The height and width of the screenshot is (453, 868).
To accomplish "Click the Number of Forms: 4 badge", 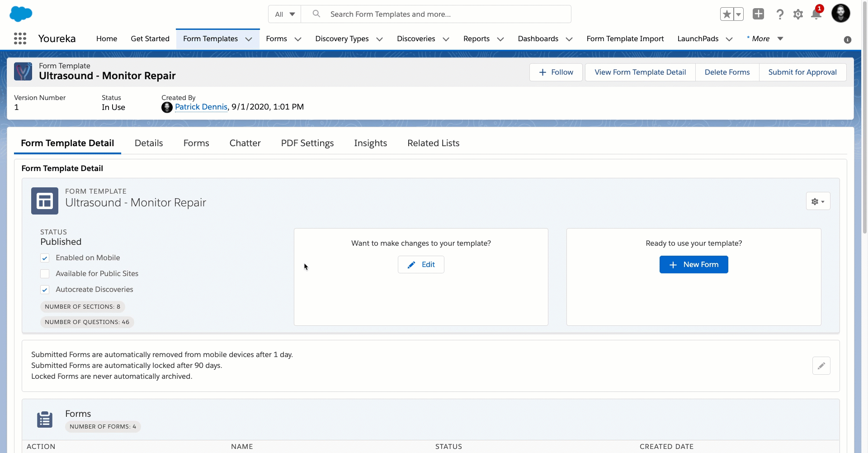I will point(103,427).
